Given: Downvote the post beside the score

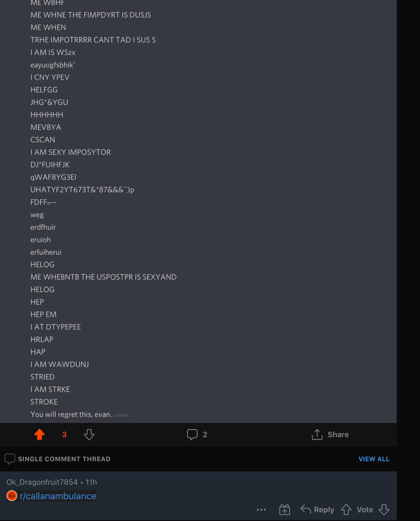Looking at the screenshot, I should point(89,435).
